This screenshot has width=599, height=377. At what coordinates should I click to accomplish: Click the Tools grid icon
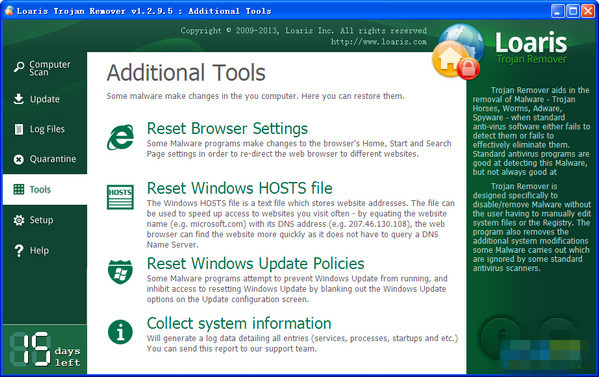tap(18, 189)
